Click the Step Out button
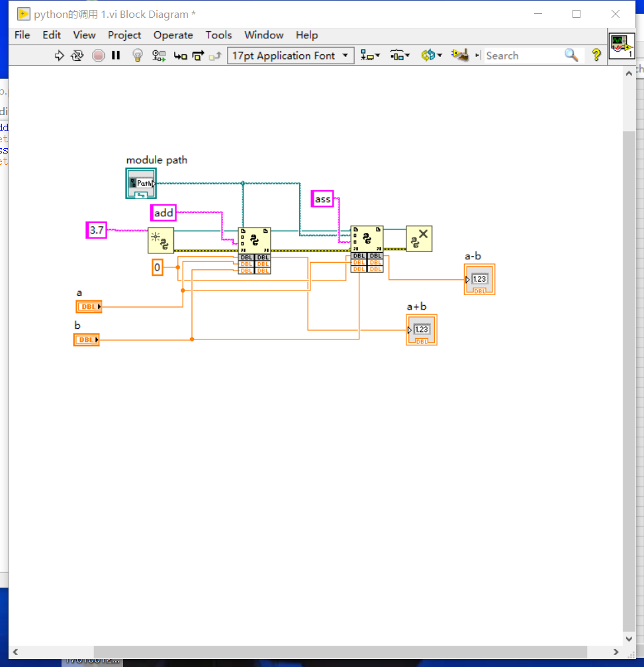The width and height of the screenshot is (644, 667). coord(215,56)
